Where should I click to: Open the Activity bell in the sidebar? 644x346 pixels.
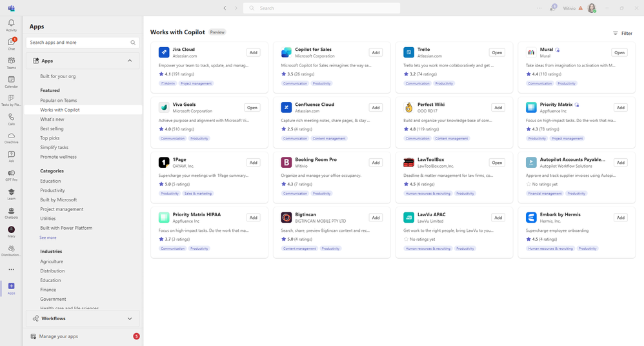11,25
